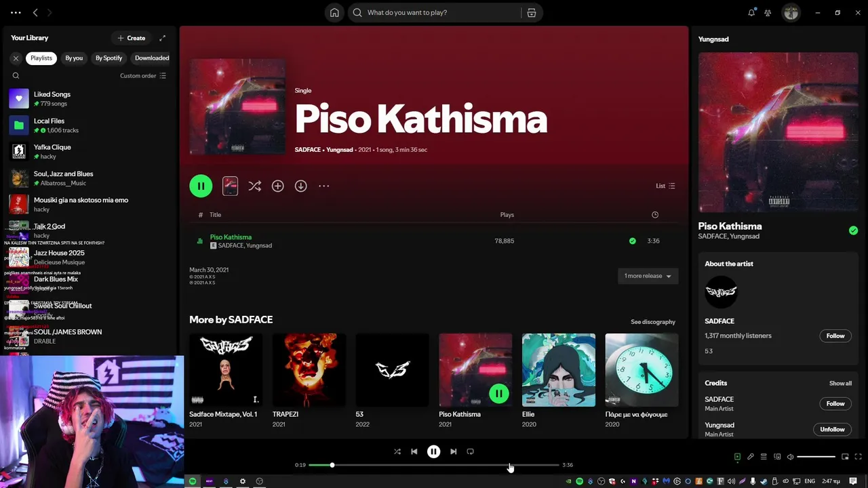The image size is (868, 488).
Task: Search within Your Library
Action: point(16,76)
